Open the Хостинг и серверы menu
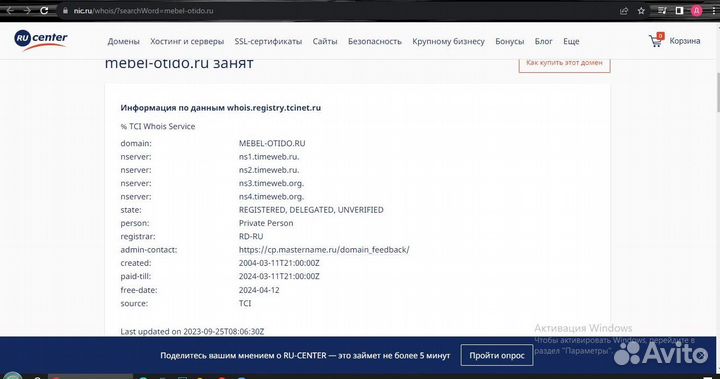 click(x=187, y=41)
